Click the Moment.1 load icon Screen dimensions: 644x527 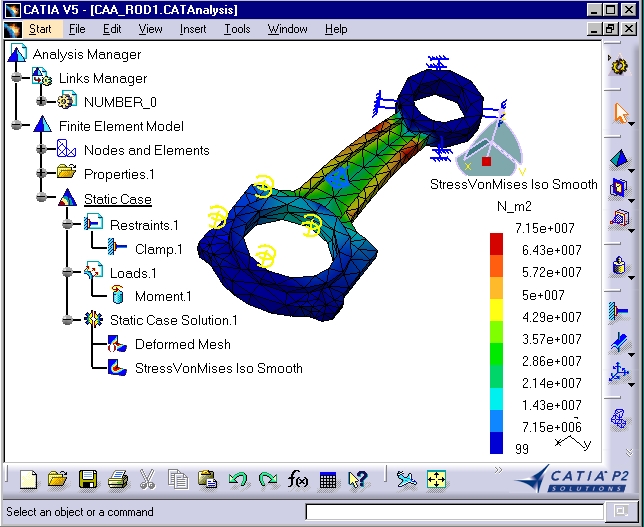tap(117, 295)
